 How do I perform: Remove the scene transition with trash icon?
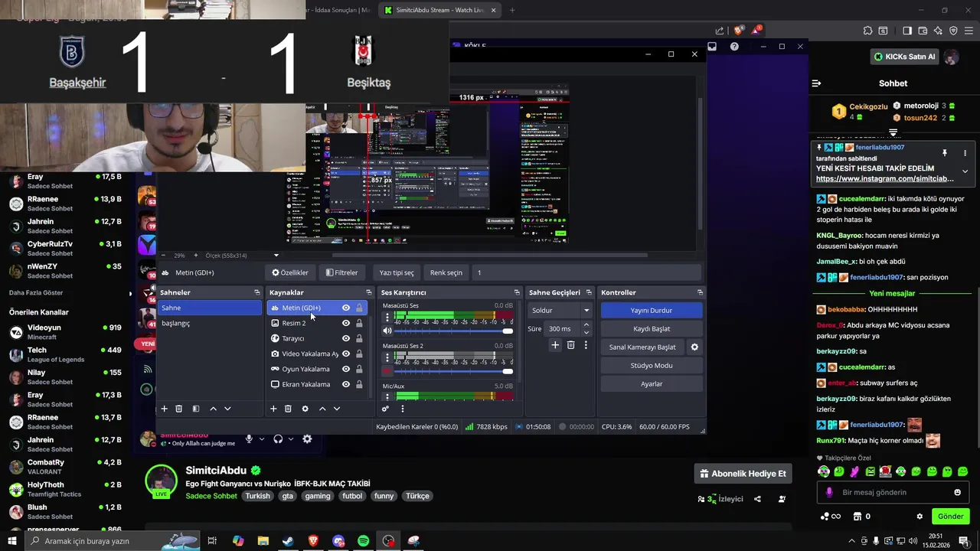click(570, 345)
